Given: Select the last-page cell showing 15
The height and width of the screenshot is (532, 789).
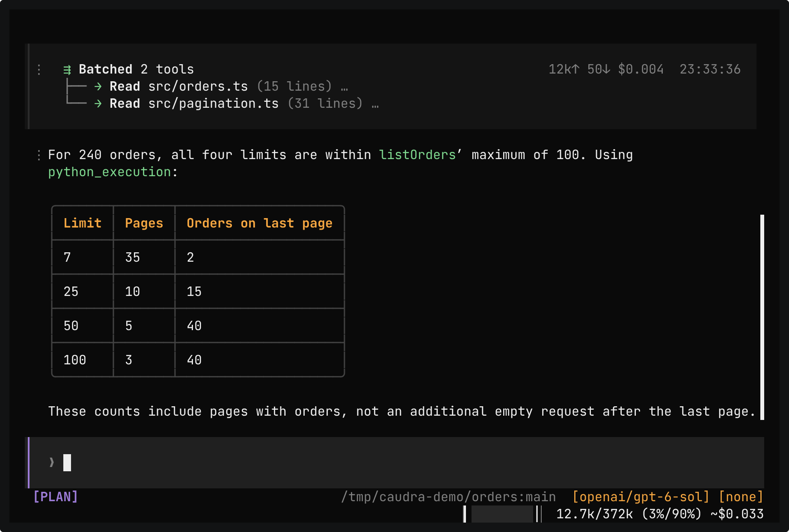Looking at the screenshot, I should [x=259, y=291].
